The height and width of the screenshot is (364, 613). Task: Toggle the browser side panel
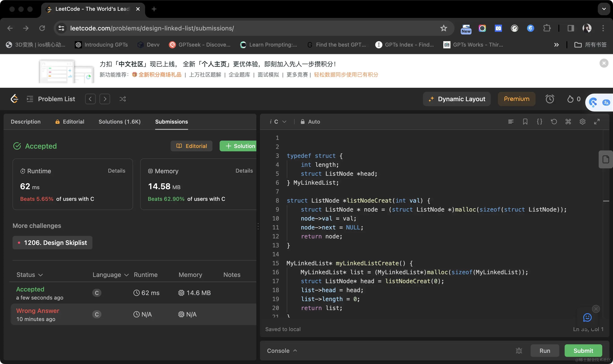pos(570,28)
